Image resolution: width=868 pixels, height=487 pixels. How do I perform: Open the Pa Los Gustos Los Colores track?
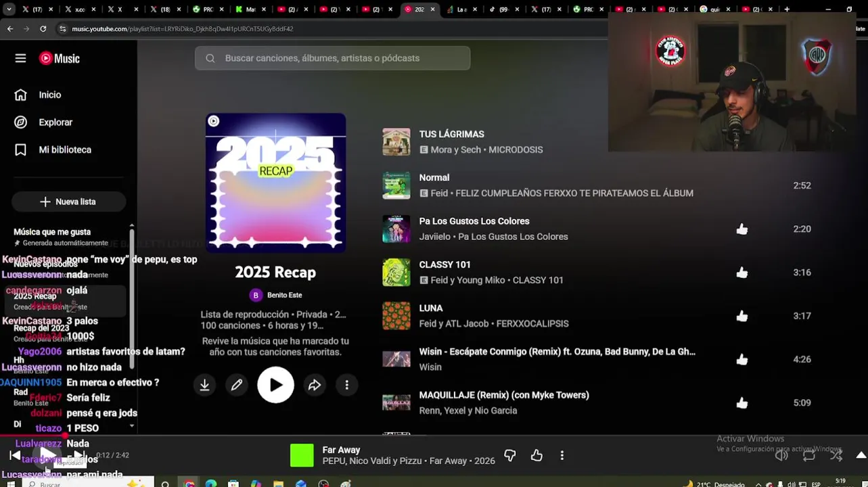(474, 221)
